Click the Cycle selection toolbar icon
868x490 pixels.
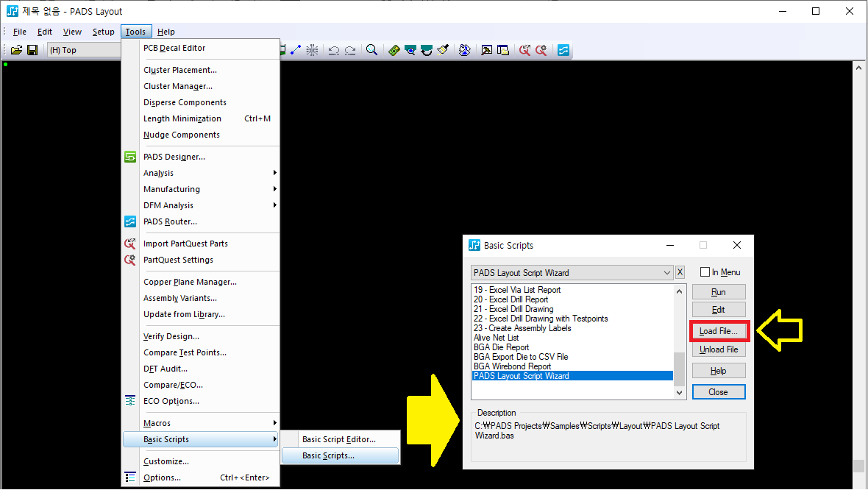[427, 50]
